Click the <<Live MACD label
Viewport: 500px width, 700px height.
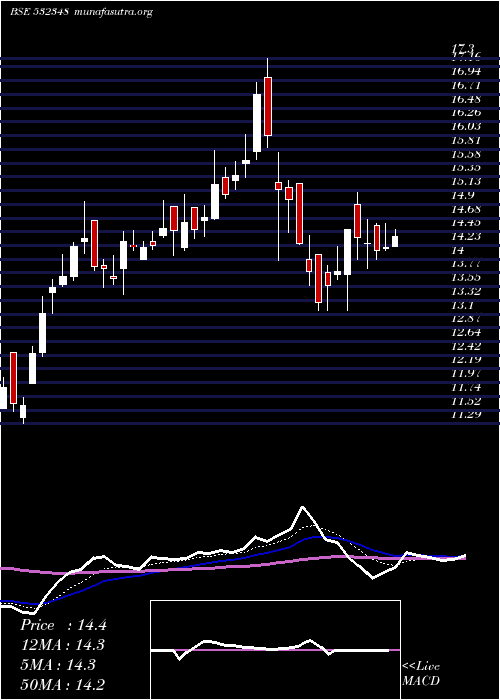tap(421, 674)
